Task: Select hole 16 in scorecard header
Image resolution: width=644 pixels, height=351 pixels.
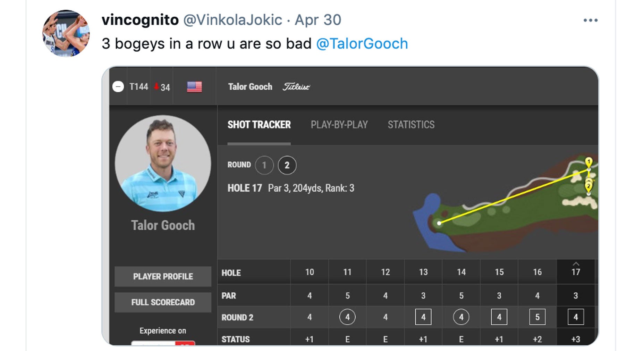Action: click(x=537, y=272)
